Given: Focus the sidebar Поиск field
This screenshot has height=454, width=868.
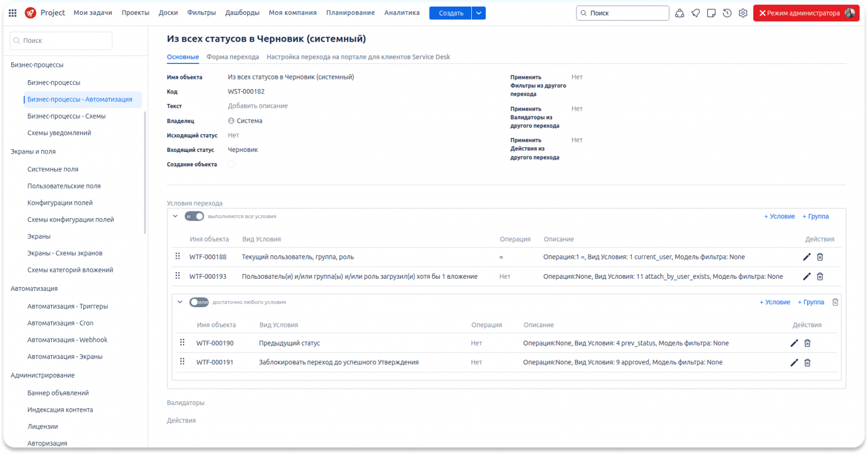Looking at the screenshot, I should click(x=61, y=41).
